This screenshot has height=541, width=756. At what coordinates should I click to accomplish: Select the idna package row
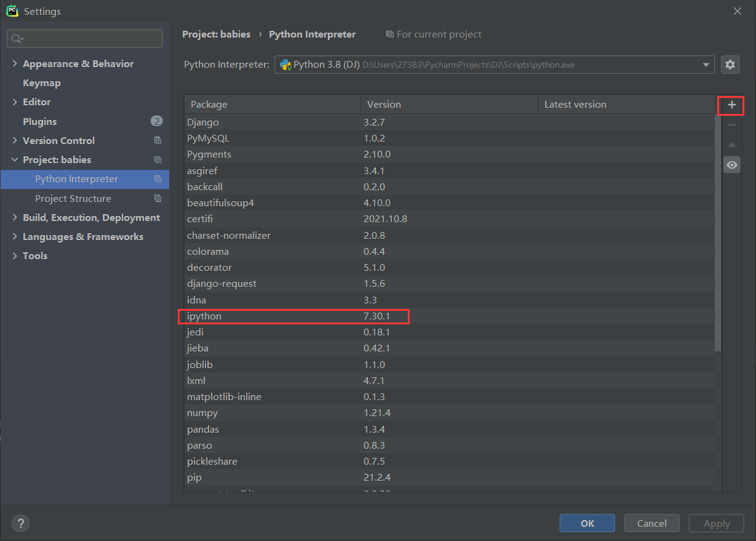point(450,300)
